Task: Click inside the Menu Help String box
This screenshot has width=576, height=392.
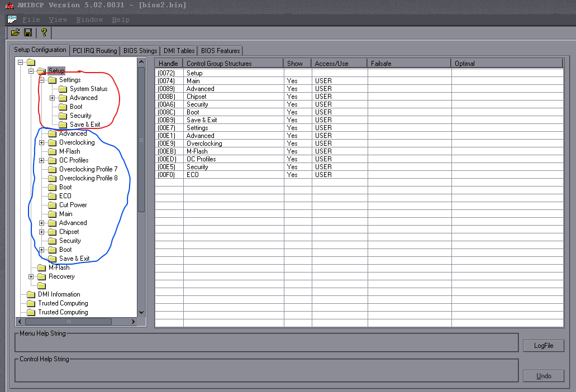Action: (x=266, y=343)
